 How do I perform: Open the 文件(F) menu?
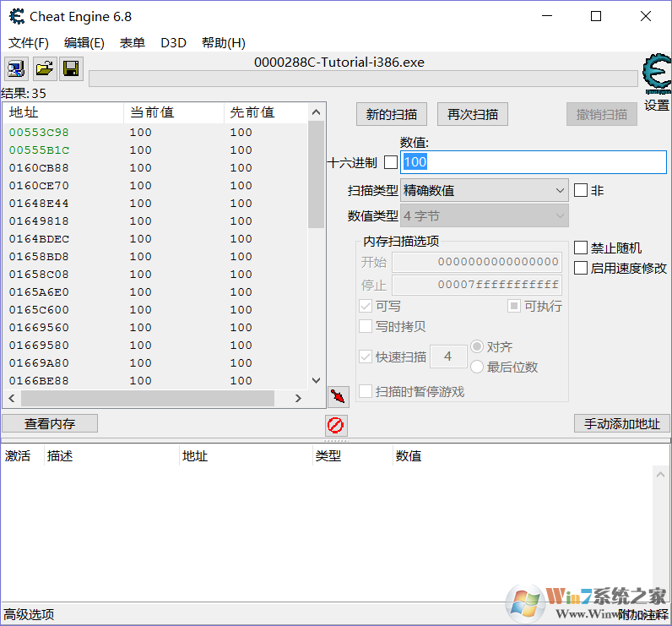coord(29,43)
